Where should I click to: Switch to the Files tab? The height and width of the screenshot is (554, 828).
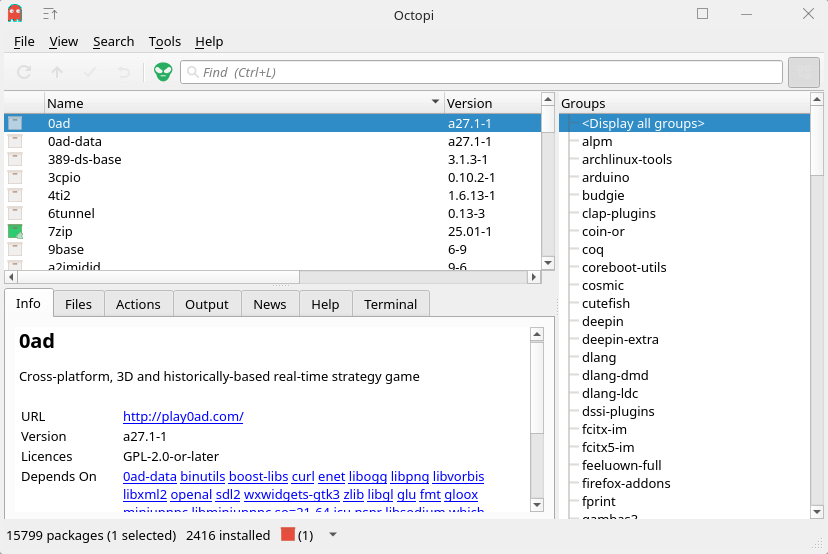(x=78, y=304)
